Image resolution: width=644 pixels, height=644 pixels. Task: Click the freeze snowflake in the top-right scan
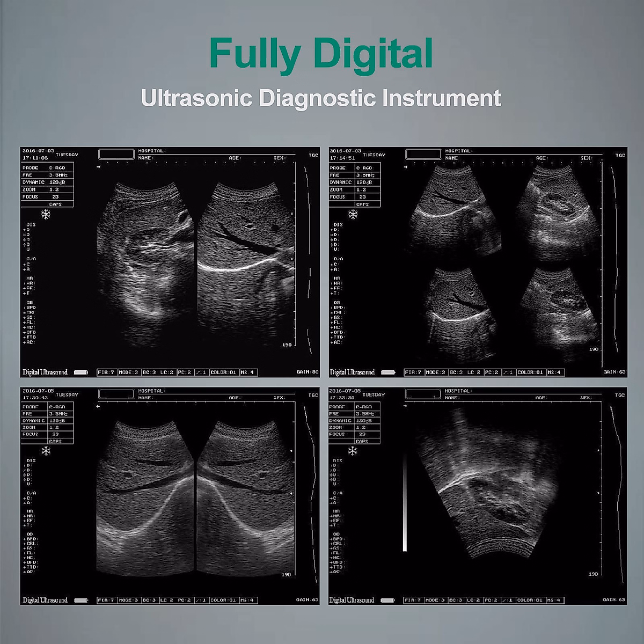353,215
